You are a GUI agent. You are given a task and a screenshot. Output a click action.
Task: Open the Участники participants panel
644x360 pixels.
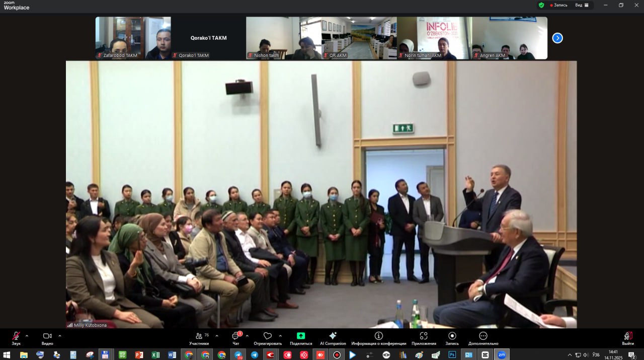click(x=199, y=338)
